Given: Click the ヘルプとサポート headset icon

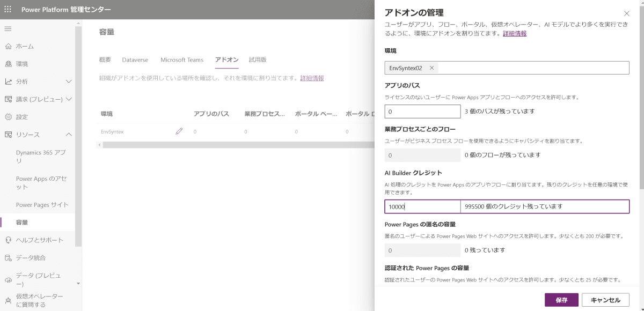Looking at the screenshot, I should 8,240.
